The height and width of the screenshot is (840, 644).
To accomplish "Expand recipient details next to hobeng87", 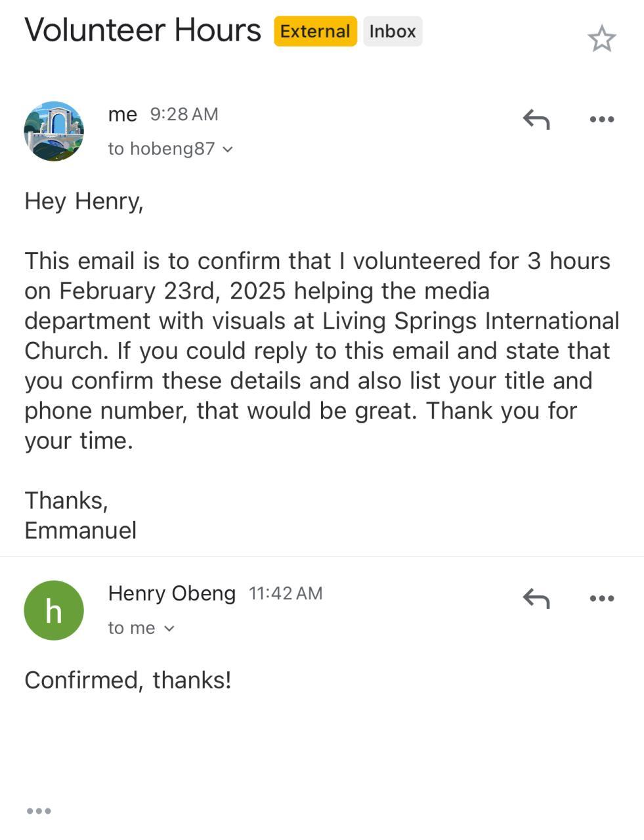I will tap(228, 150).
